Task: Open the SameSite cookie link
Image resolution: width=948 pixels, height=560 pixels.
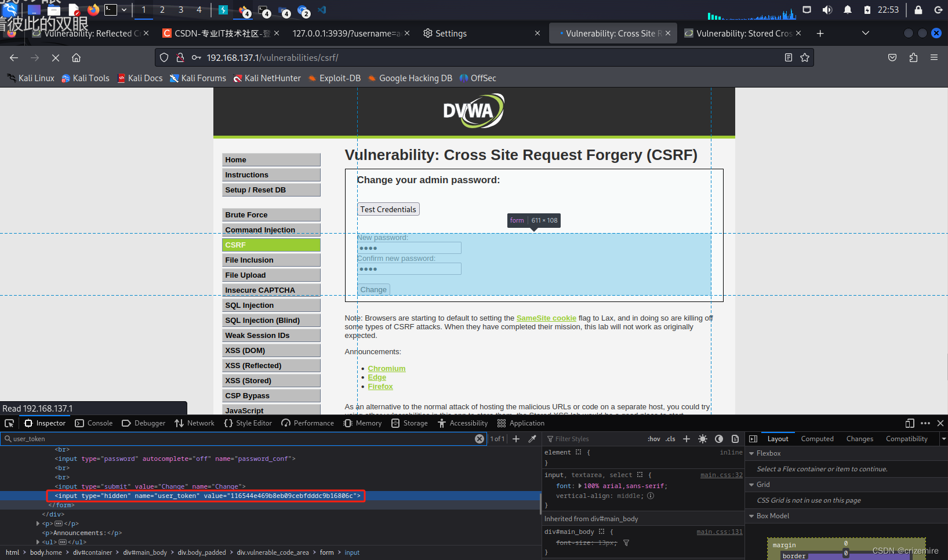Action: point(546,318)
